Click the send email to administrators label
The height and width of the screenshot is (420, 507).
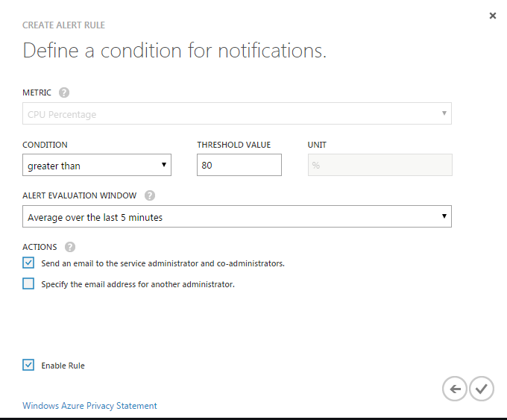coord(163,263)
